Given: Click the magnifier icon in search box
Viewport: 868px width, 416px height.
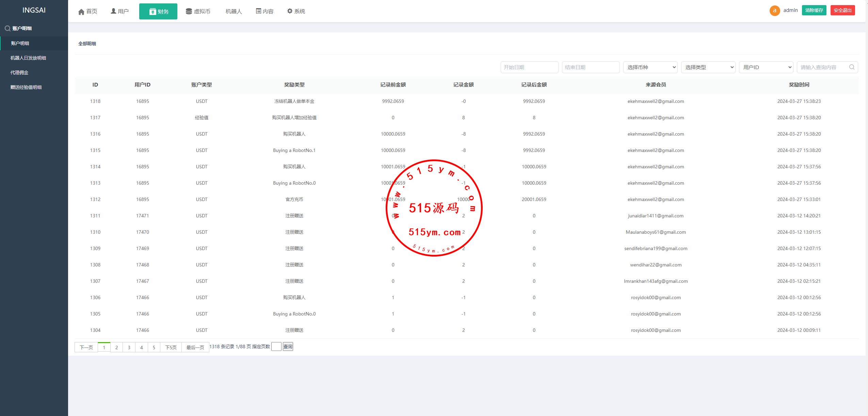Looking at the screenshot, I should coord(852,67).
